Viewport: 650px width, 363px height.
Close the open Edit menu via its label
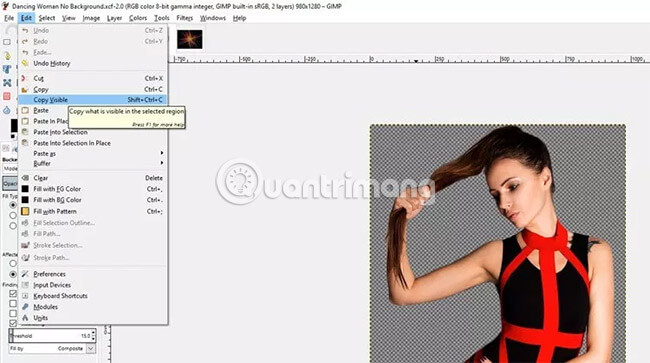tap(26, 18)
